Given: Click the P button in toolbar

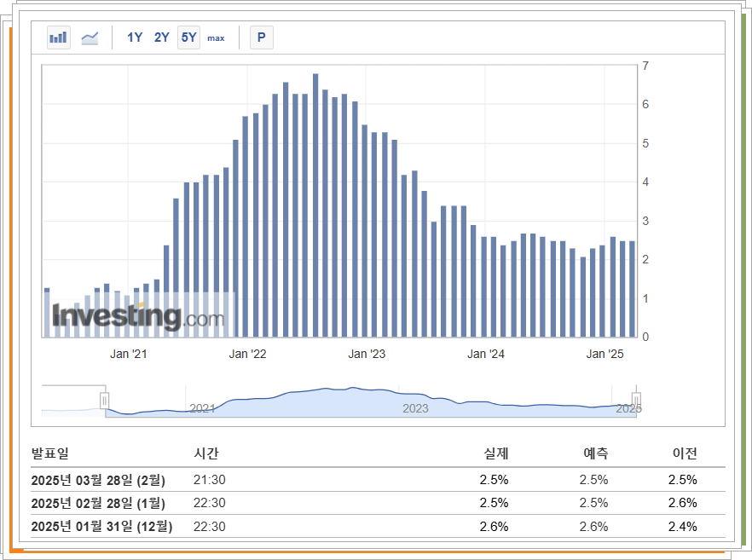Looking at the screenshot, I should [x=262, y=38].
